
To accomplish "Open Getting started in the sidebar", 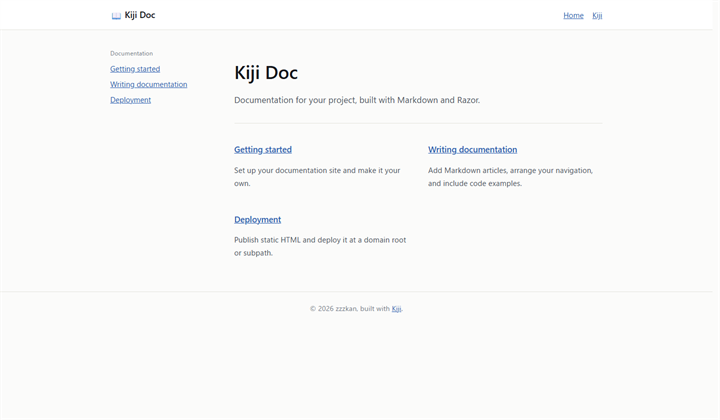I will 135,69.
